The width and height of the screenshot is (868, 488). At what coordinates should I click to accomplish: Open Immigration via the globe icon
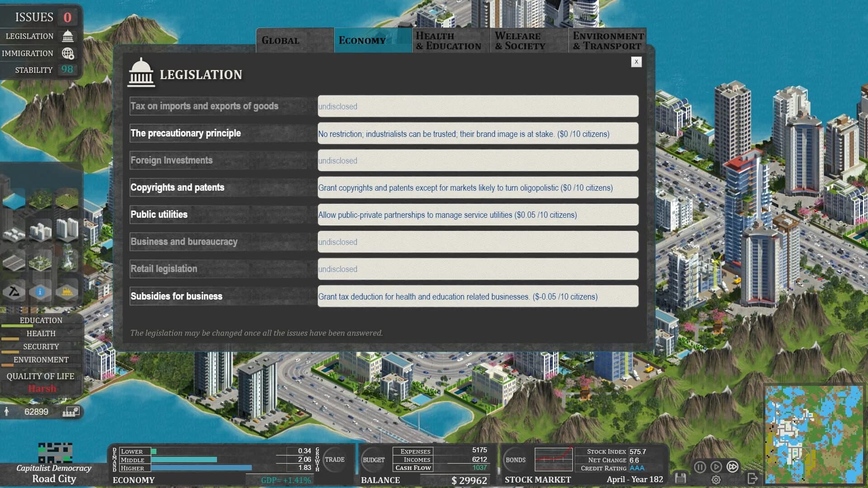click(x=67, y=53)
